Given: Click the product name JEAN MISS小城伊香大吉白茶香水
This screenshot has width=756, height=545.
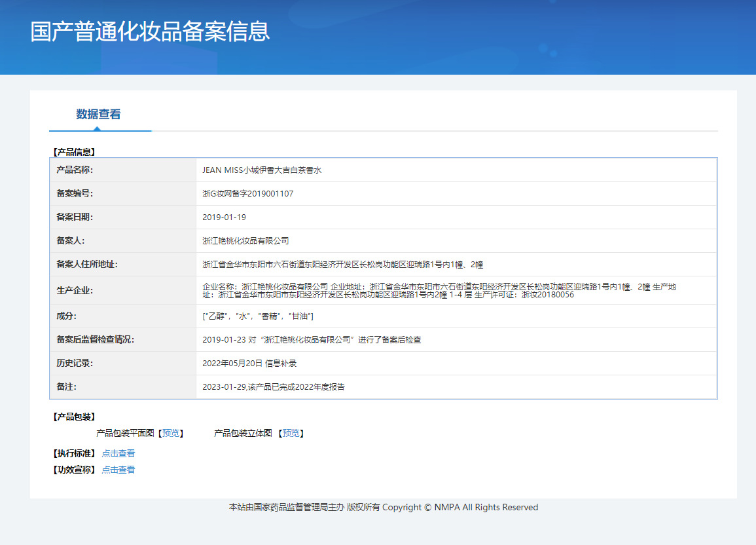Looking at the screenshot, I should (262, 170).
